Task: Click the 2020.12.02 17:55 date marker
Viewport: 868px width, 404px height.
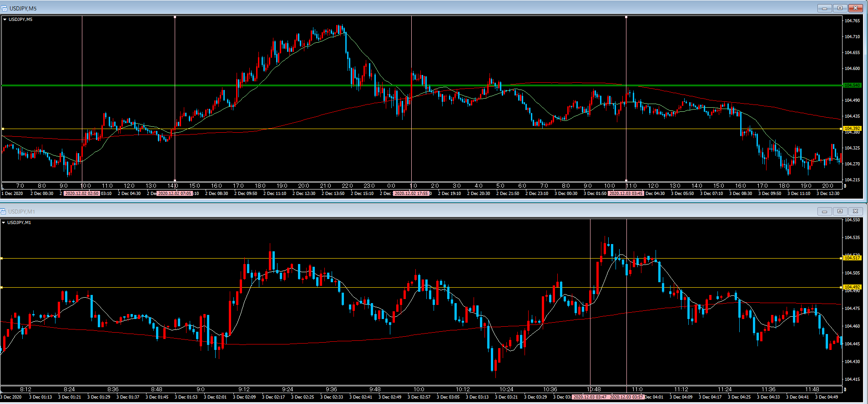Action: [x=411, y=194]
